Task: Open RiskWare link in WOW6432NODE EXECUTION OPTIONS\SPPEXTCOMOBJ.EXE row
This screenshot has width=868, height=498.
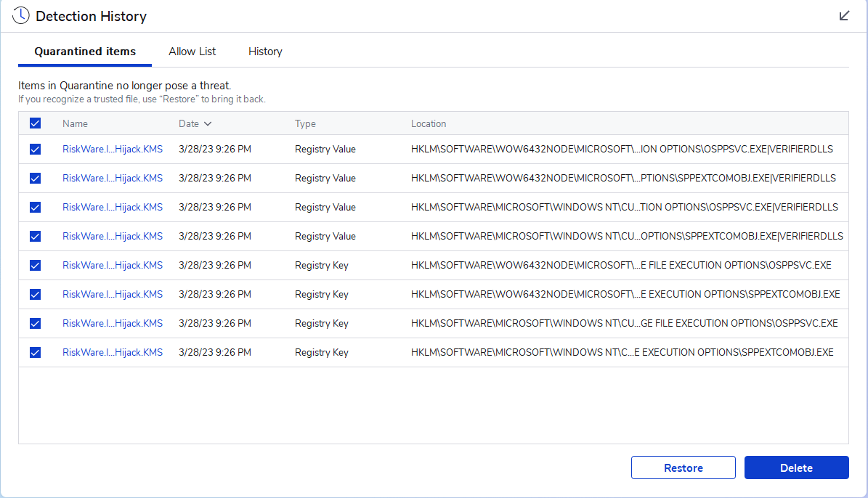Action: pyautogui.click(x=113, y=295)
